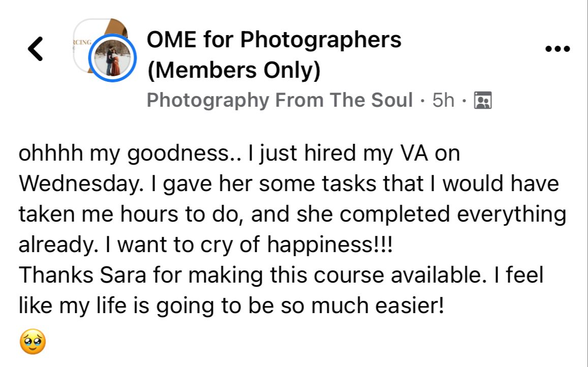Tap the back arrow

click(35, 49)
